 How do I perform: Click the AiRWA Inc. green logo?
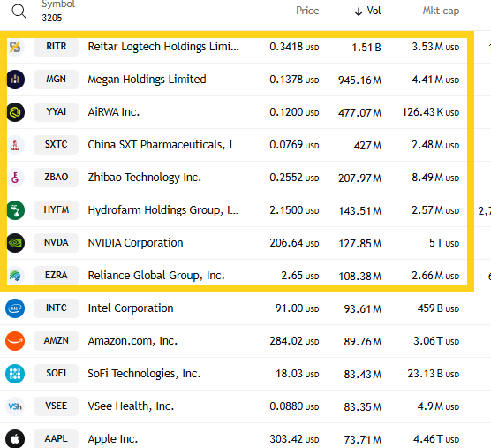pos(16,112)
